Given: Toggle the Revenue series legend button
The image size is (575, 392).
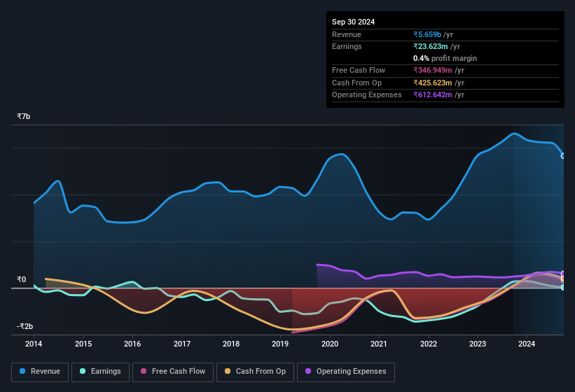Looking at the screenshot, I should pos(40,372).
